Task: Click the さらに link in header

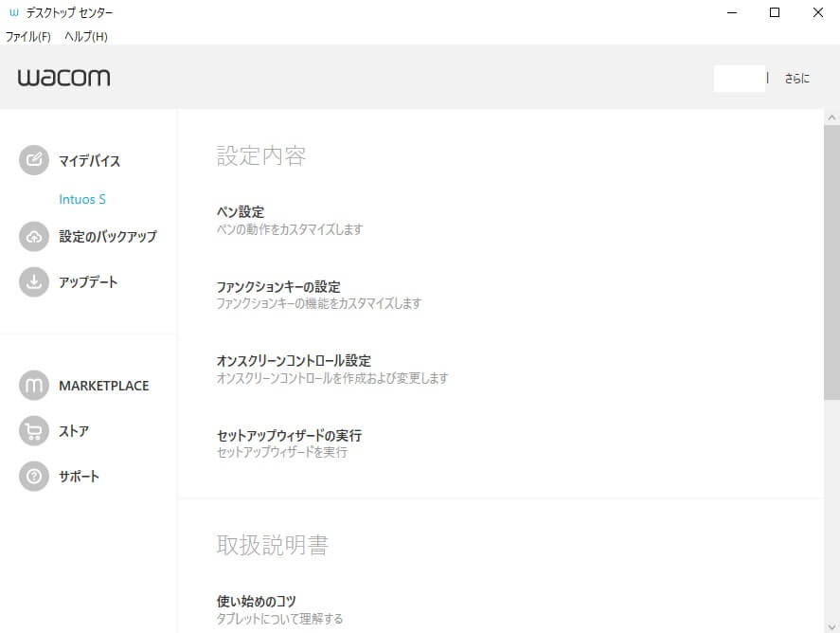Action: (797, 79)
